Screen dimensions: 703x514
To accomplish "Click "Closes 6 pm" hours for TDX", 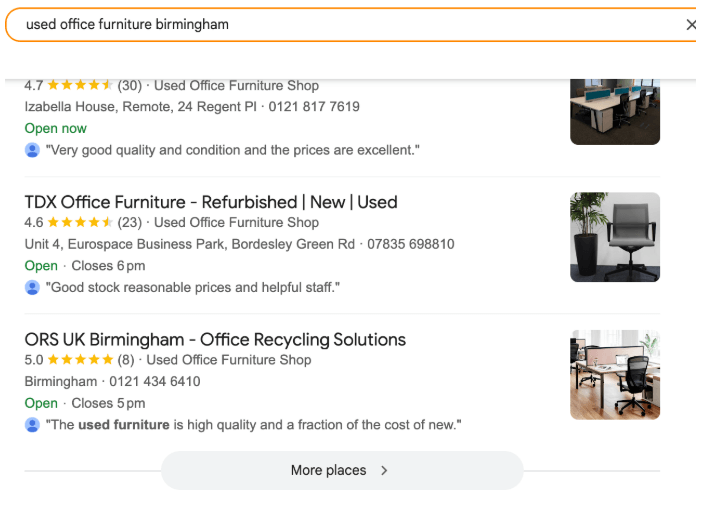I will (x=108, y=266).
